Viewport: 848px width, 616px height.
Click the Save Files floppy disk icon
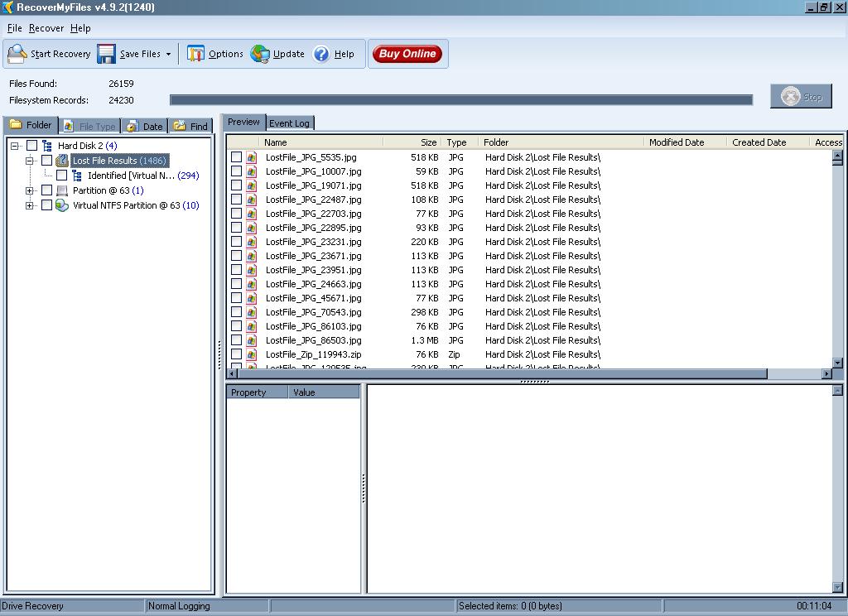point(107,55)
